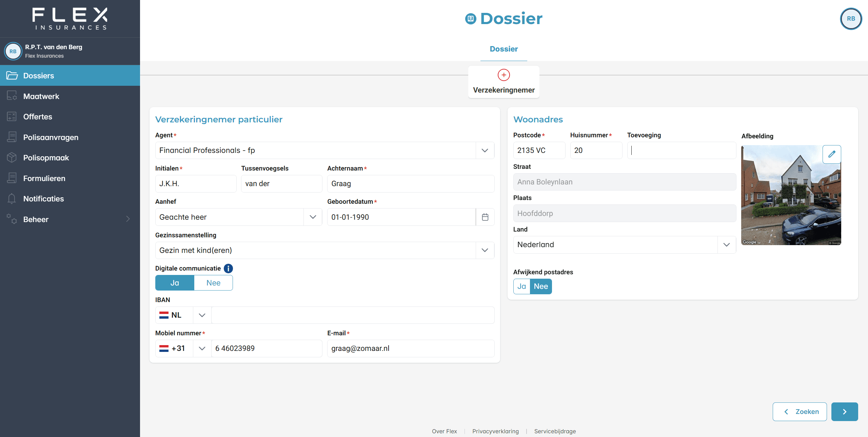Show Digitale communicatie info tooltip
The width and height of the screenshot is (868, 437).
pos(228,269)
